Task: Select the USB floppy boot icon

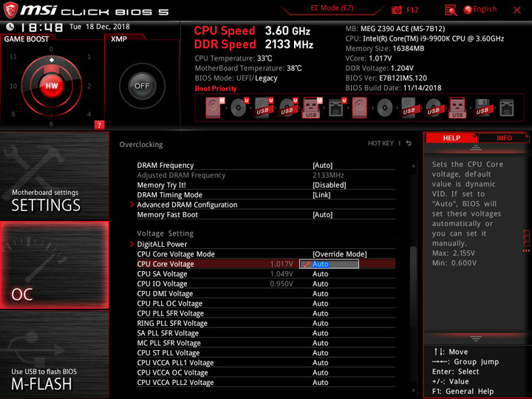Action: tap(482, 108)
